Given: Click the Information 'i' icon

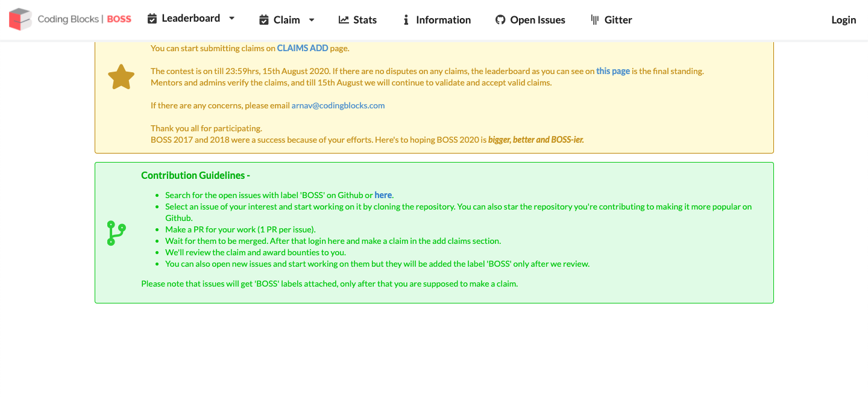Looking at the screenshot, I should coord(406,20).
